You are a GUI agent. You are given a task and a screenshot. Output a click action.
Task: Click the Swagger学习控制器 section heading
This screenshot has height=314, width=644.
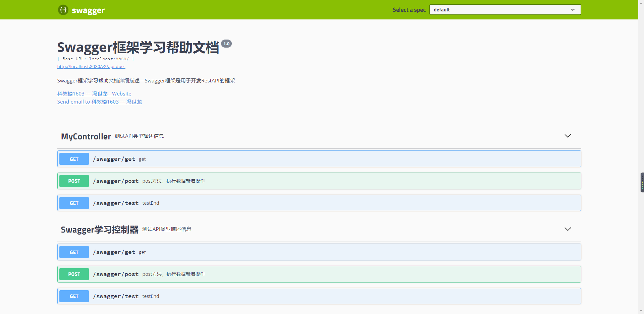coord(100,230)
